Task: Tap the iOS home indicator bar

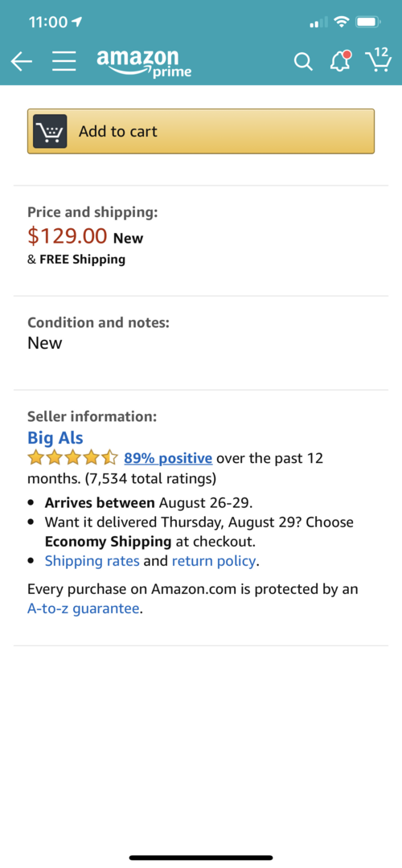Action: (201, 858)
